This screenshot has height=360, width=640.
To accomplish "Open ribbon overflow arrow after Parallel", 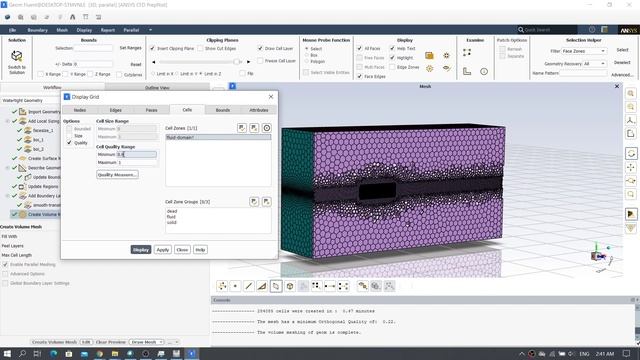I will coord(150,30).
